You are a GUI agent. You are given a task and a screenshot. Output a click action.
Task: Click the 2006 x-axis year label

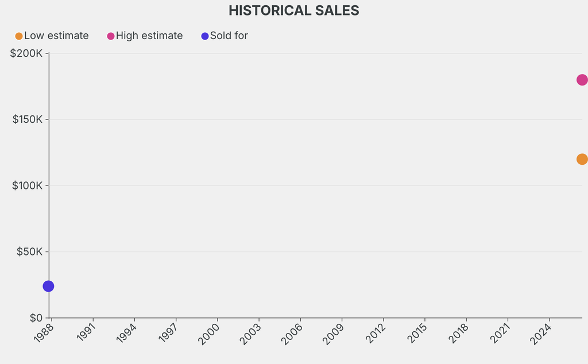292,334
